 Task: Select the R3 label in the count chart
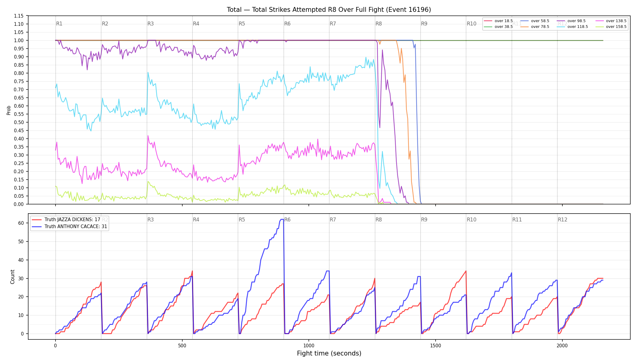pos(150,220)
